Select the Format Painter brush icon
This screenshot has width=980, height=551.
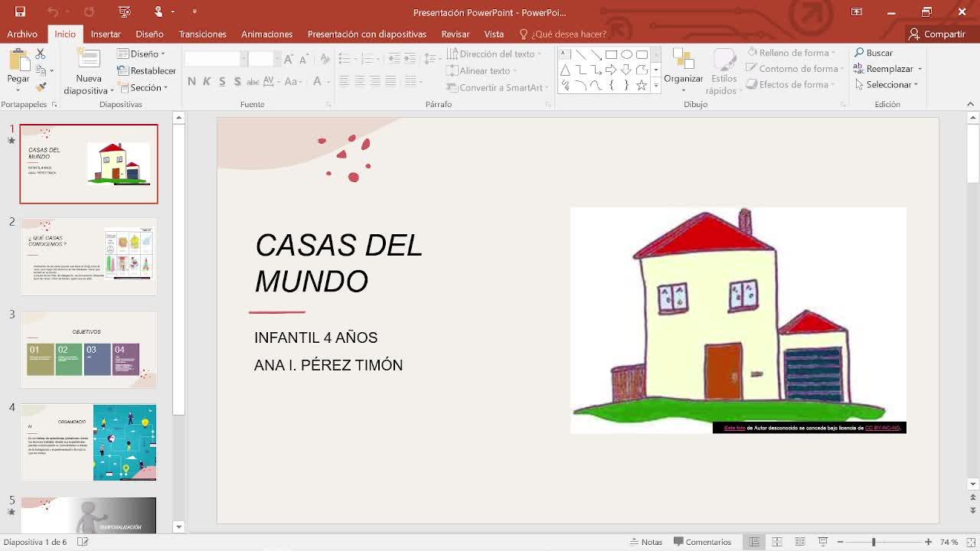click(x=41, y=87)
